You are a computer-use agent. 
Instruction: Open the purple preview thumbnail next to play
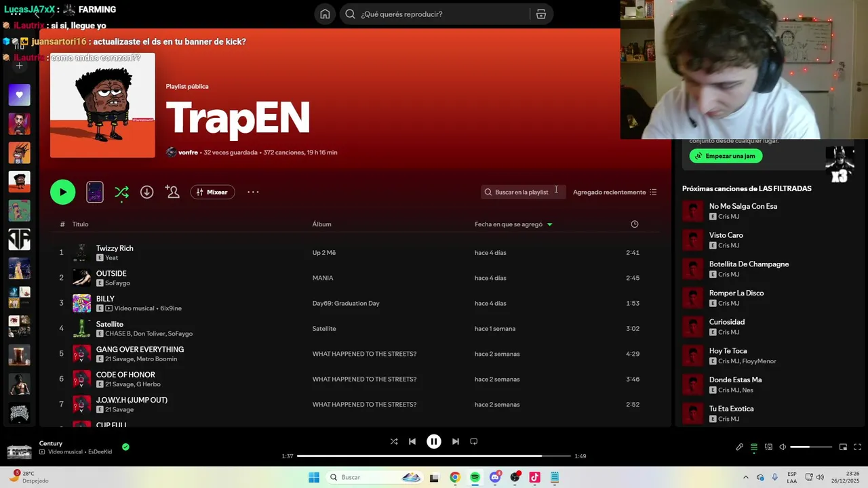95,192
